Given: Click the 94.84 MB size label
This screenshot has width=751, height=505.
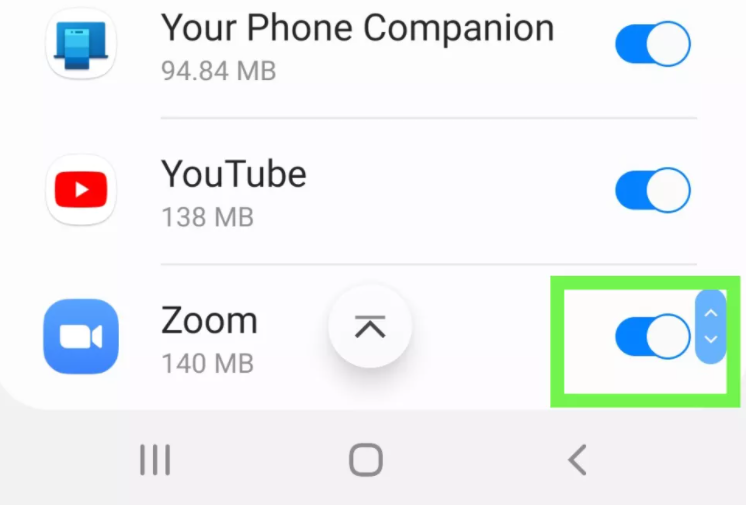Looking at the screenshot, I should point(219,71).
